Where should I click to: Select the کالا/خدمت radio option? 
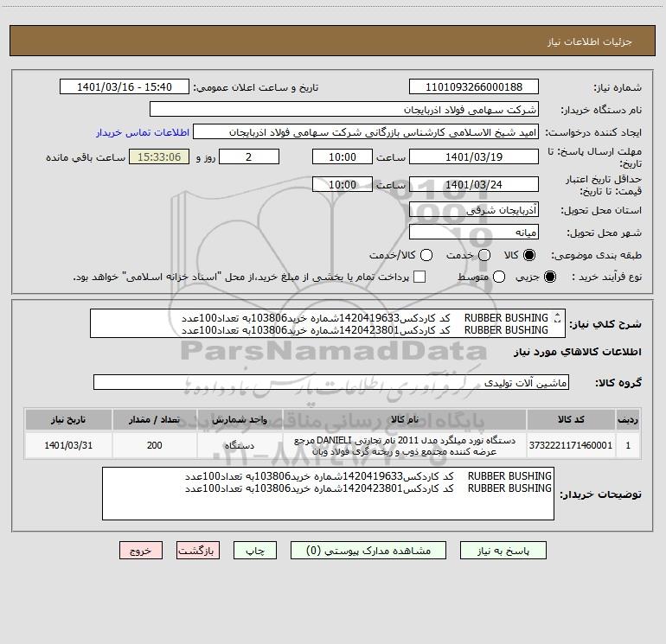point(426,255)
